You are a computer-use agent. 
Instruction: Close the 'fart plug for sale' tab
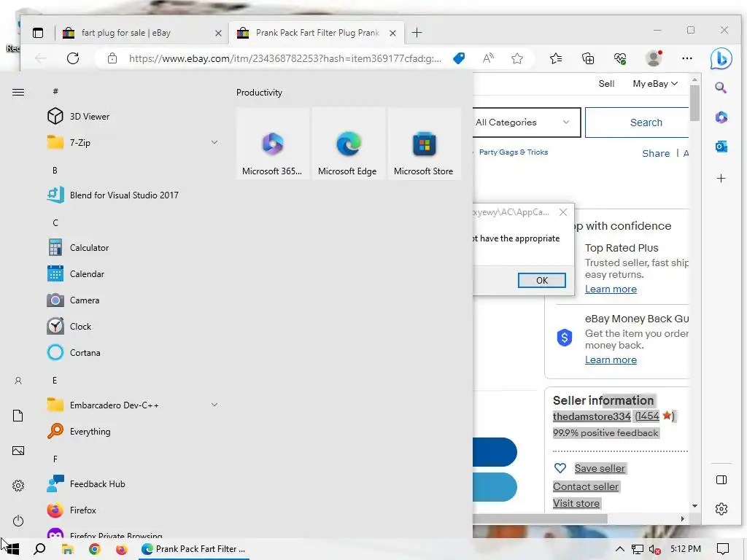click(x=218, y=33)
